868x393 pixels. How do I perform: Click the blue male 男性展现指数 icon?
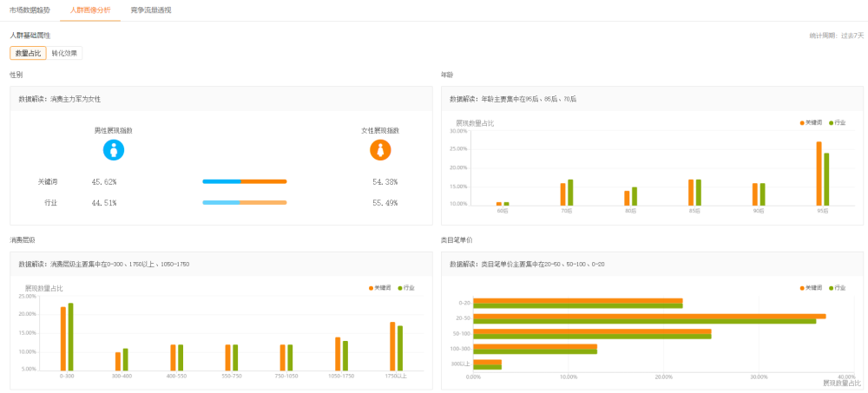click(x=114, y=150)
